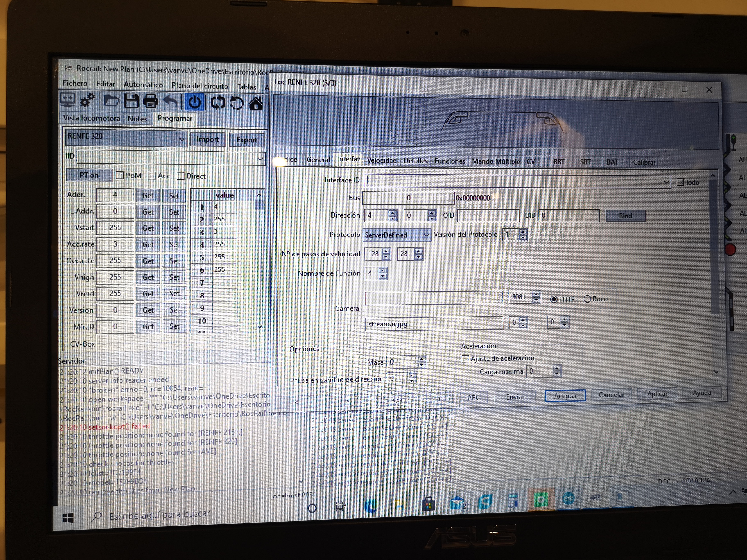
Task: Click the home icon in toolbar
Action: (x=256, y=103)
